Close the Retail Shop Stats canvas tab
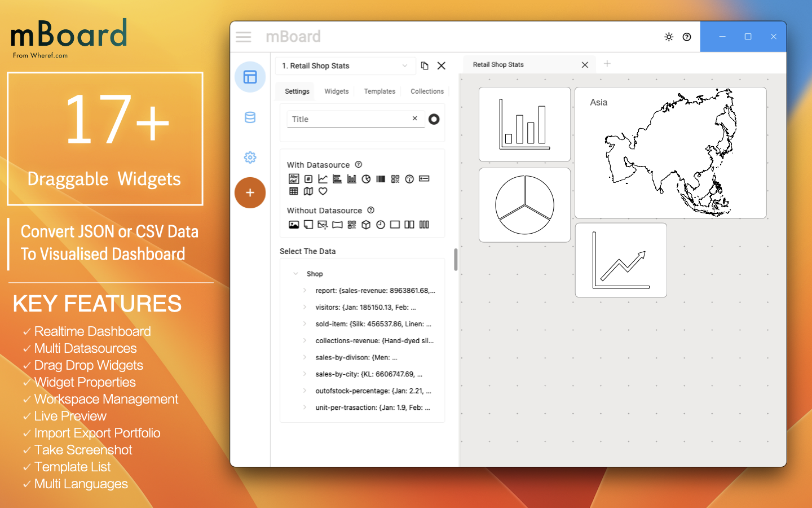This screenshot has width=812, height=508. click(585, 65)
